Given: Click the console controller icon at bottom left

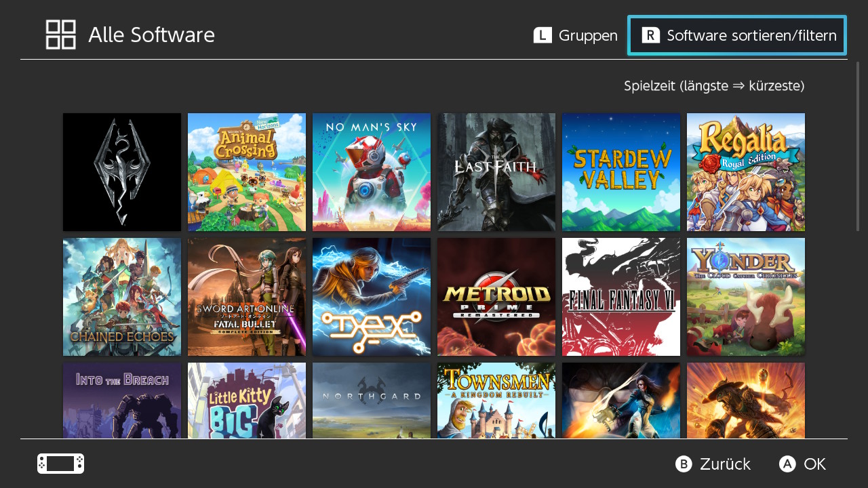Looking at the screenshot, I should [61, 464].
